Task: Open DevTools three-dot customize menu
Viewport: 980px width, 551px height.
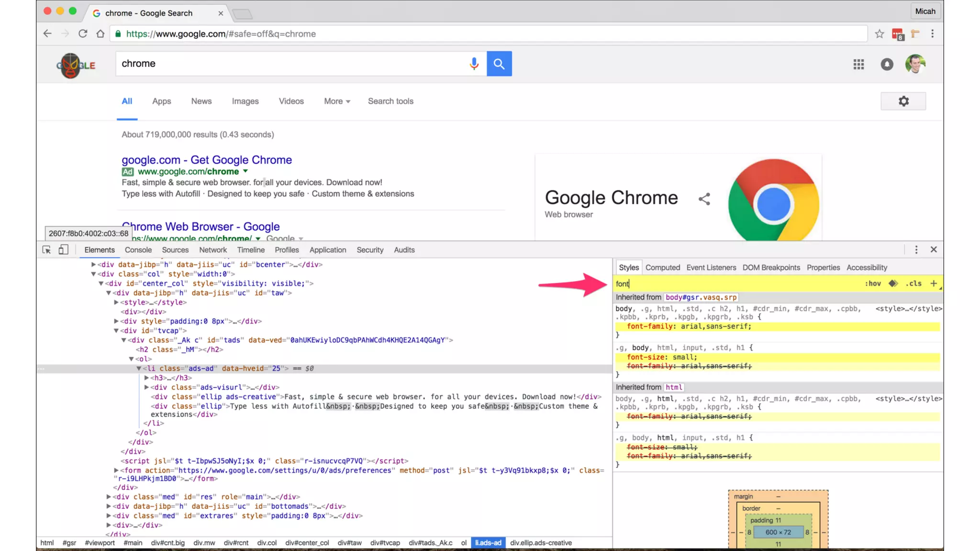Action: [x=916, y=250]
